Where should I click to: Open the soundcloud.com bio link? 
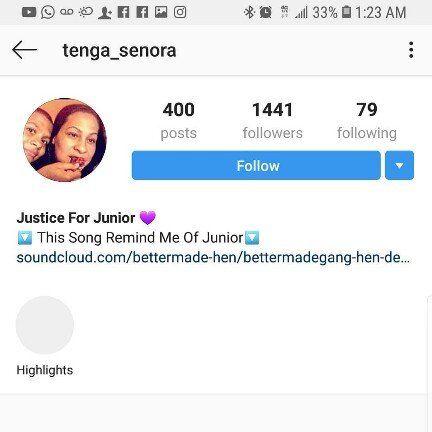coord(213,258)
